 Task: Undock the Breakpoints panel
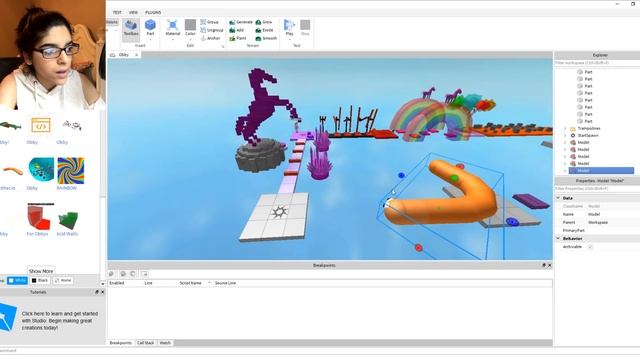544,265
